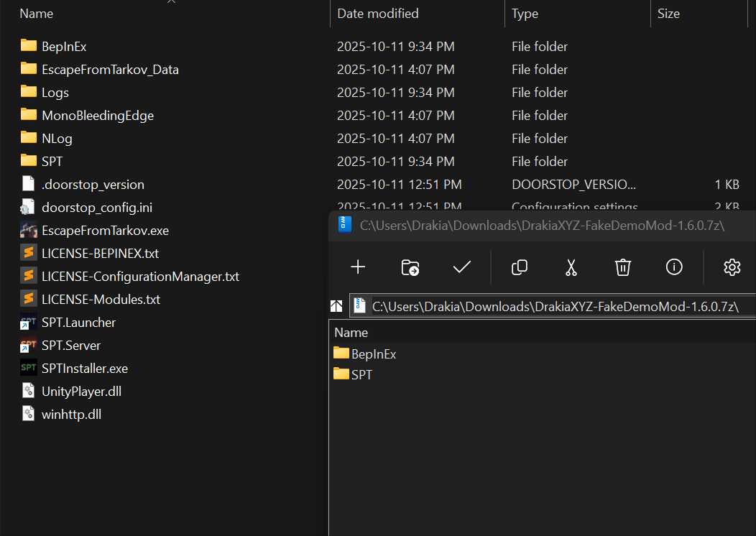The image size is (756, 536).
Task: Click the Copy icon in the archive toolbar
Action: pos(520,267)
